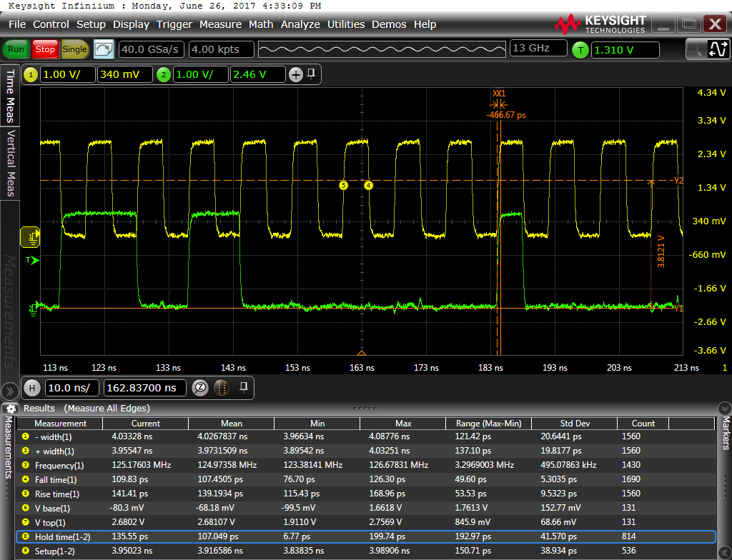Image resolution: width=732 pixels, height=560 pixels.
Task: Click channel 2 offset 2.46 V field
Action: click(x=257, y=75)
